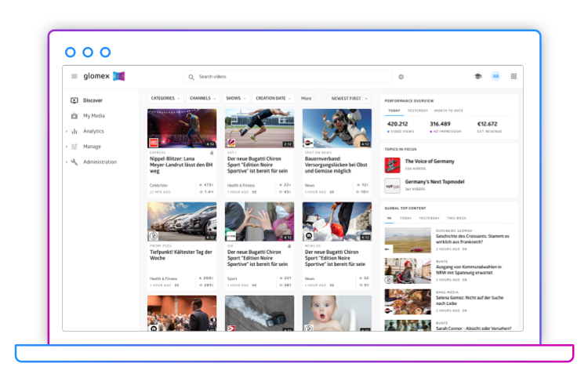Click the More filters button
The height and width of the screenshot is (392, 588).
(306, 99)
